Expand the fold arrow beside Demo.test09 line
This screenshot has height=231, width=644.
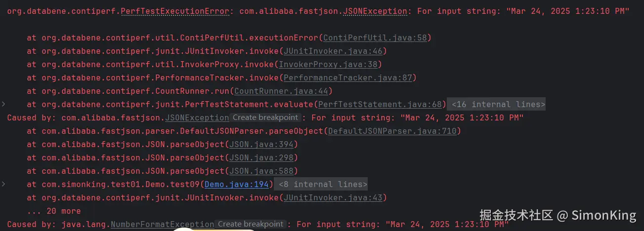click(4, 184)
